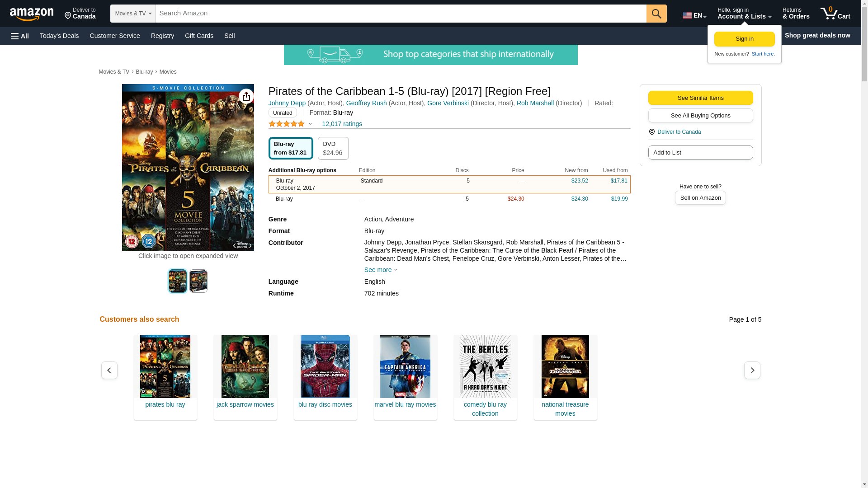Click the share icon on product image
Image resolution: width=868 pixels, height=488 pixels.
pyautogui.click(x=246, y=96)
